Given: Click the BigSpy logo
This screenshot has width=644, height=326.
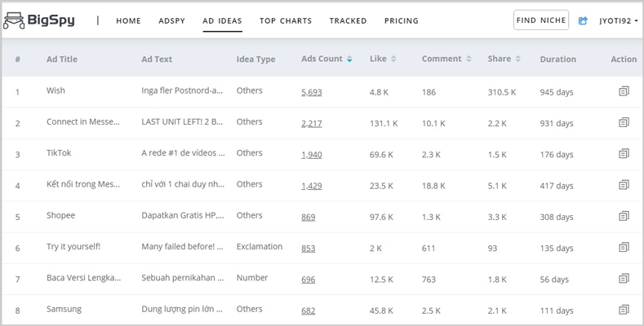Looking at the screenshot, I should click(x=39, y=20).
